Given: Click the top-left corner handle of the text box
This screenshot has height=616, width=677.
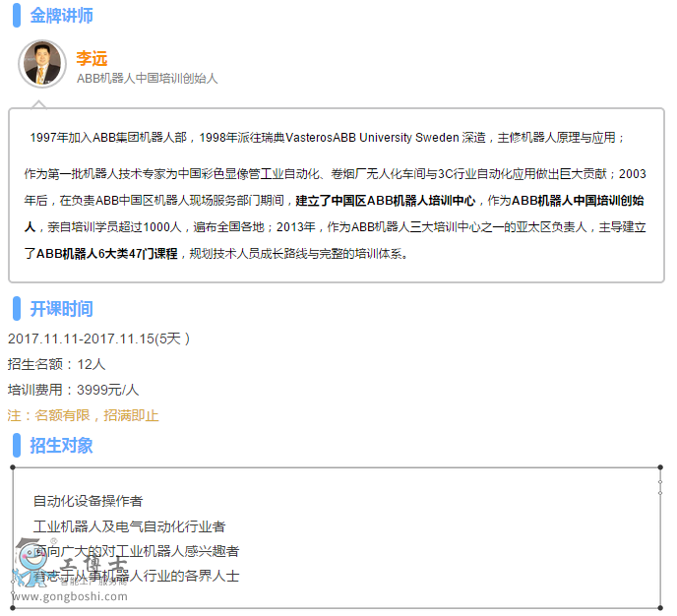Looking at the screenshot, I should pos(12,467).
